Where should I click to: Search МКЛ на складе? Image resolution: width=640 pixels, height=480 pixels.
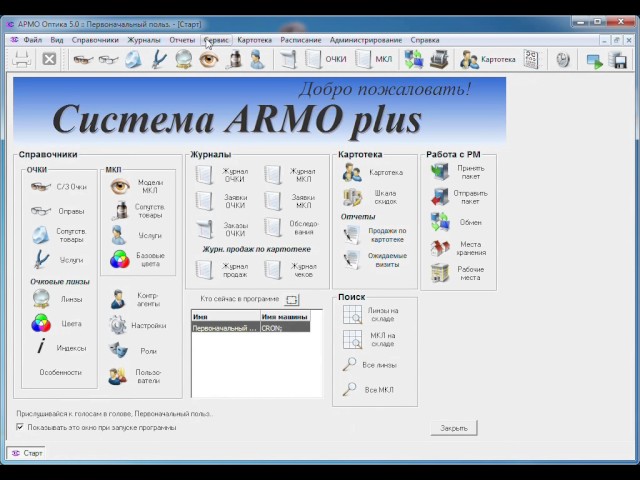(x=369, y=340)
